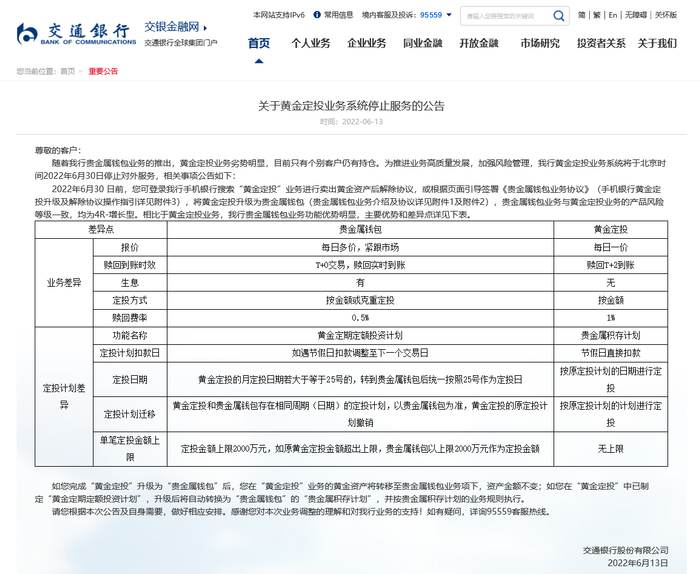The width and height of the screenshot is (700, 574).
Task: Click the 黄金定投 column header
Action: [611, 229]
